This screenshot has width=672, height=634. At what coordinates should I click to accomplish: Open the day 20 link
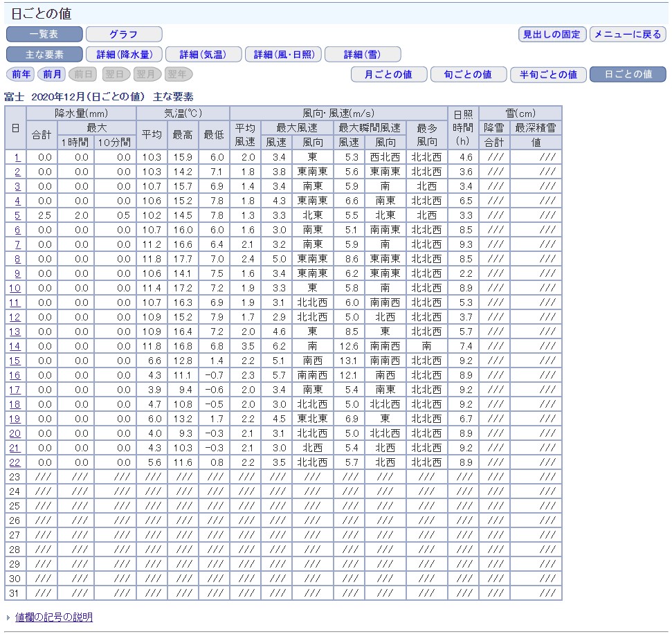pos(15,434)
